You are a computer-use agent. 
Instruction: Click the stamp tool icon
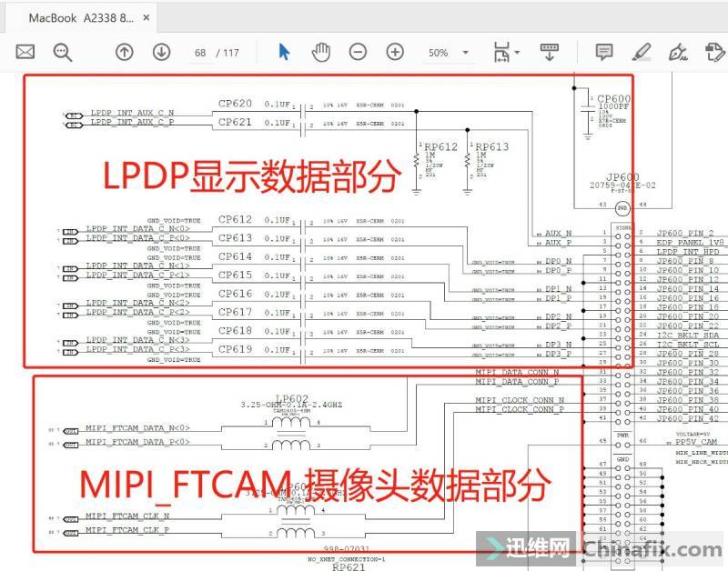(x=714, y=52)
